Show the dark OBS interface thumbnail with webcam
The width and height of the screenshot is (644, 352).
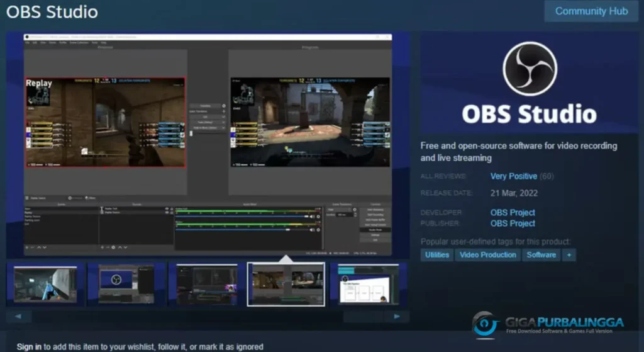click(206, 284)
